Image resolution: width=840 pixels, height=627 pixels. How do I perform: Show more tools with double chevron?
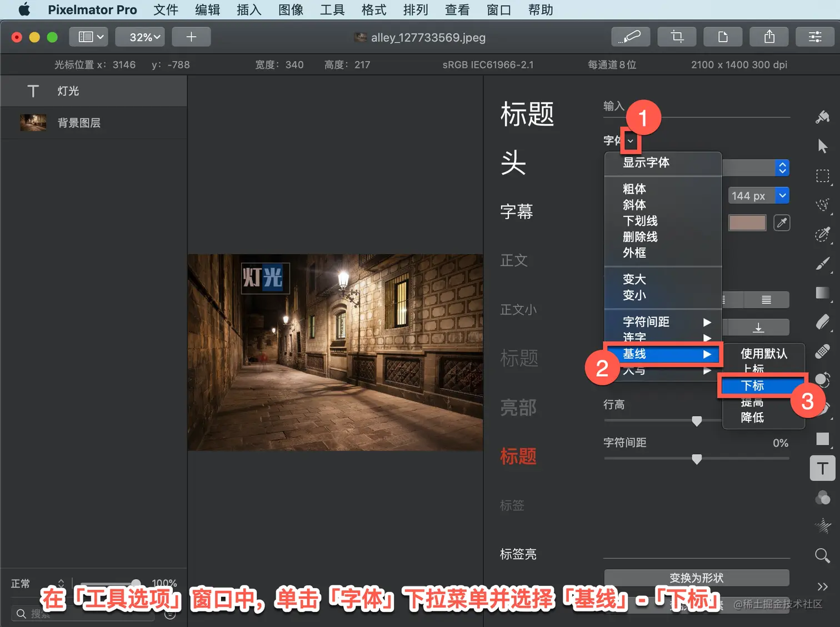coord(823,586)
